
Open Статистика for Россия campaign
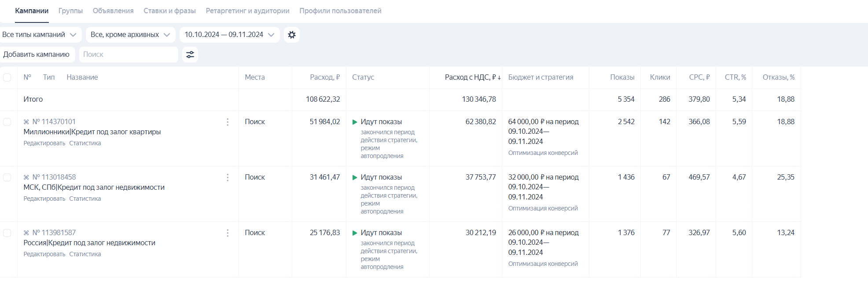[x=85, y=254]
